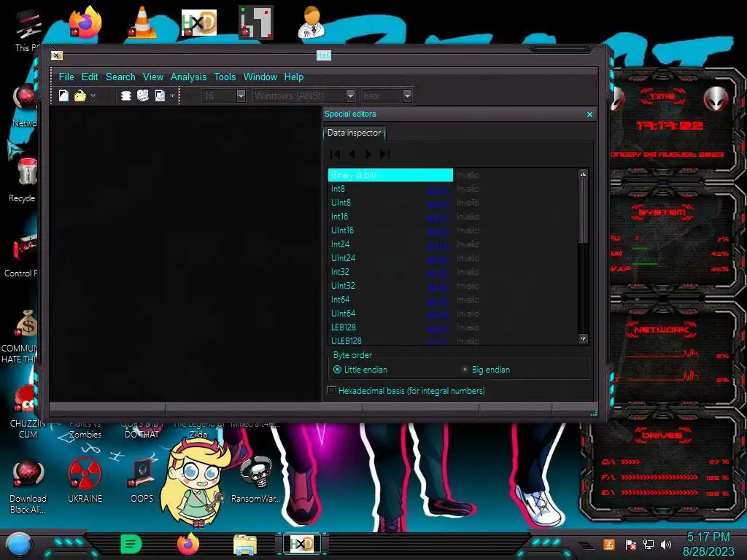Image resolution: width=747 pixels, height=560 pixels.
Task: Open the File menu
Action: tap(66, 77)
